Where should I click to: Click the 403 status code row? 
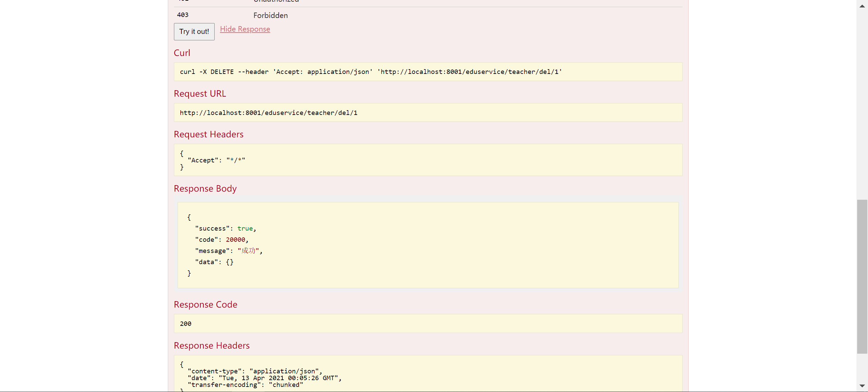(183, 15)
